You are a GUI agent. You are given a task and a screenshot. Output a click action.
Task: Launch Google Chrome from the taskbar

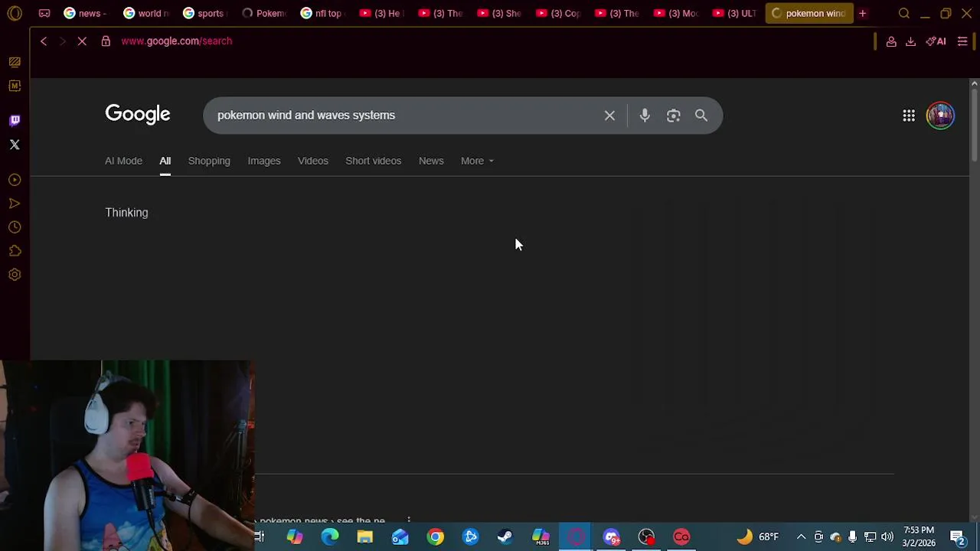click(435, 537)
